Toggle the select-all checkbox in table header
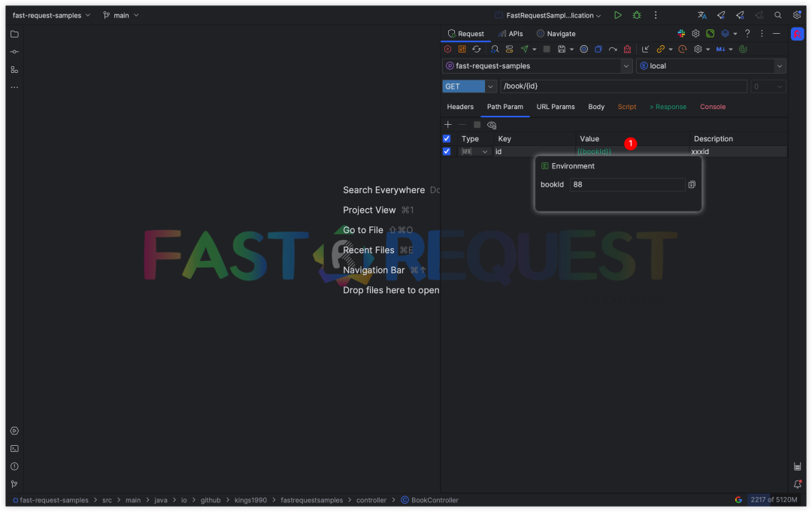The width and height of the screenshot is (812, 512). [x=447, y=139]
